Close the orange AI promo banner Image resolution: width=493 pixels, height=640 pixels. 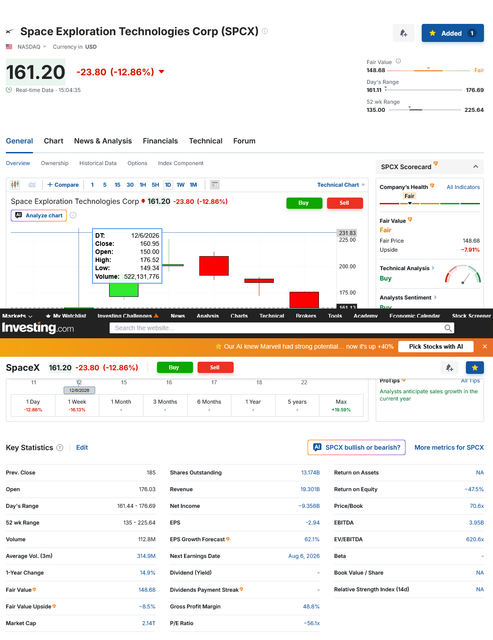click(484, 347)
